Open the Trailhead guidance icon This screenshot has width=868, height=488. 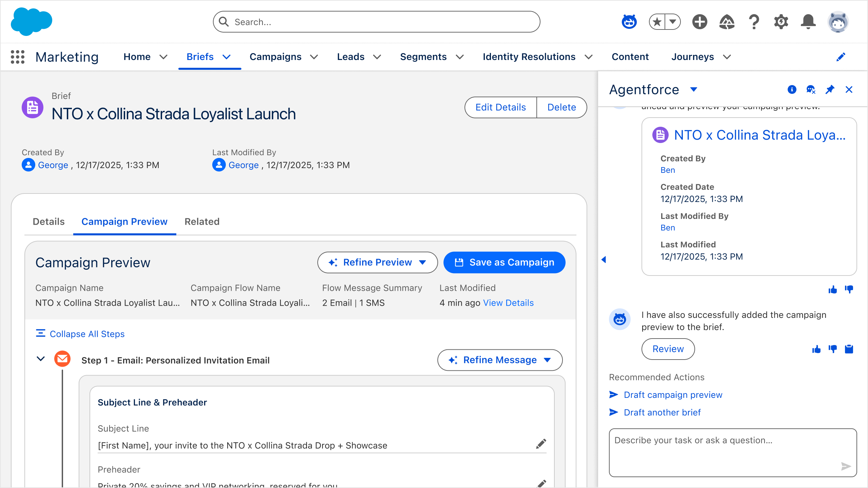(x=727, y=22)
